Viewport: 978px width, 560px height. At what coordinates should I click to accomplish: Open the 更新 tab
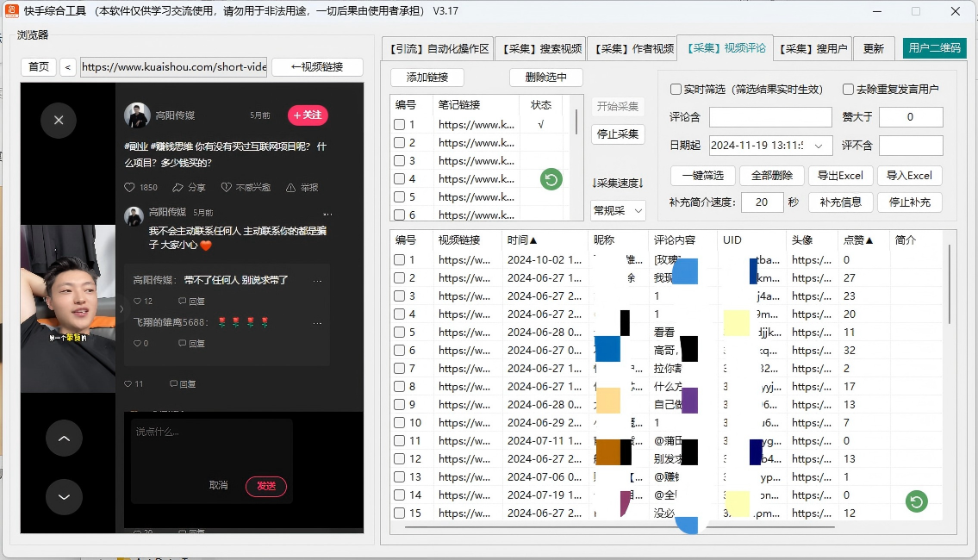coord(873,48)
